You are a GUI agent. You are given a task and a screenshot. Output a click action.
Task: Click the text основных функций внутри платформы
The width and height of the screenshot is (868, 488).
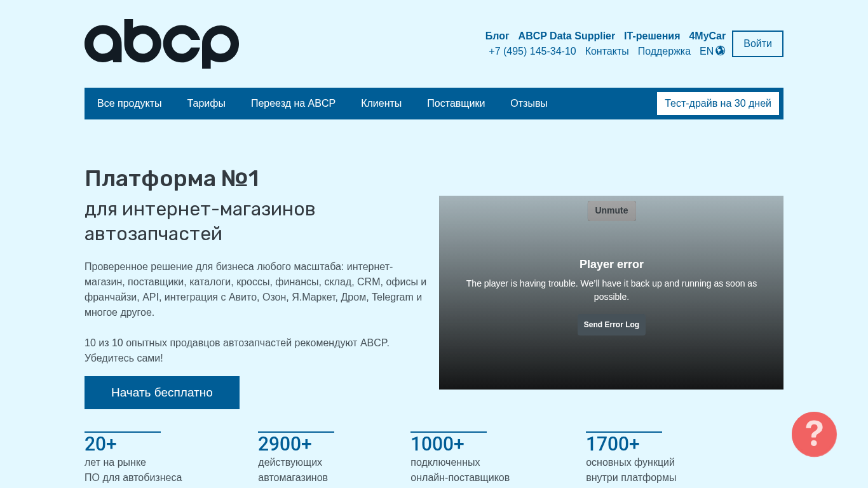click(631, 470)
